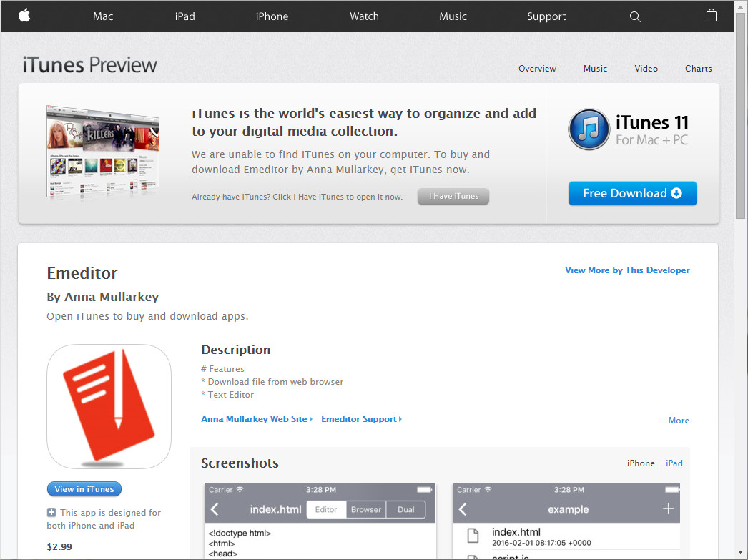
Task: Click the iTunes library preview image
Action: click(102, 152)
